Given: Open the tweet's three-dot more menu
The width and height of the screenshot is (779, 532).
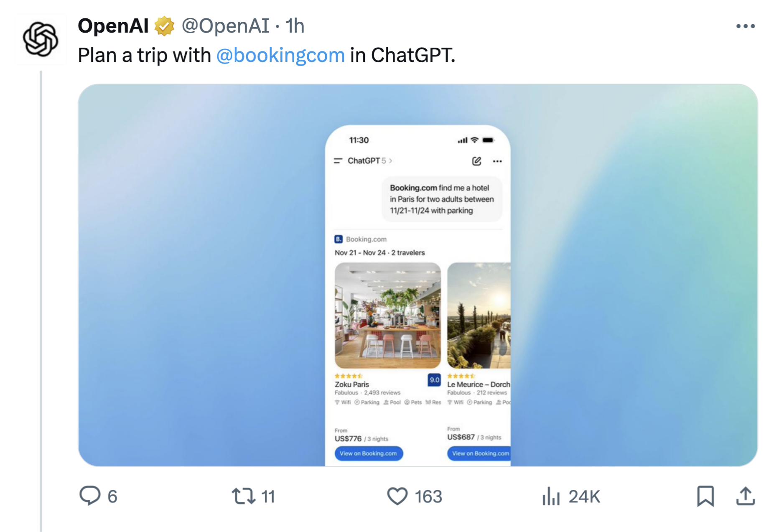Looking at the screenshot, I should tap(745, 26).
